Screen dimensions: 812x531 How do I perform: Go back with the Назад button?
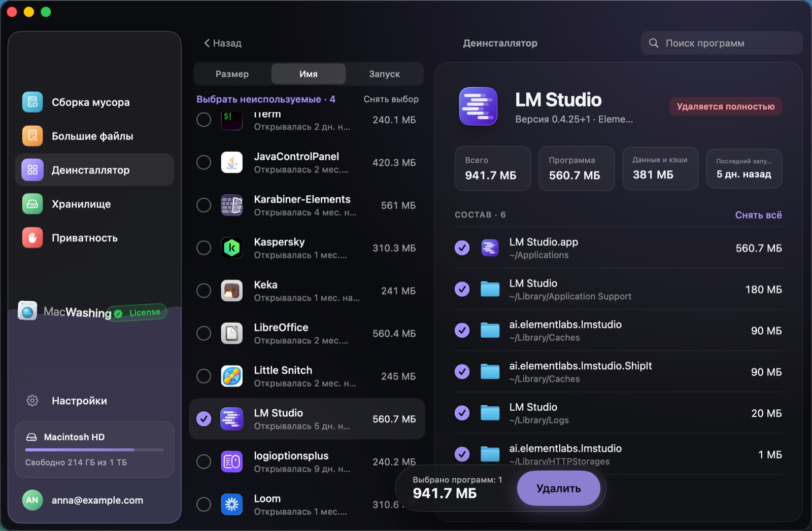click(x=223, y=43)
